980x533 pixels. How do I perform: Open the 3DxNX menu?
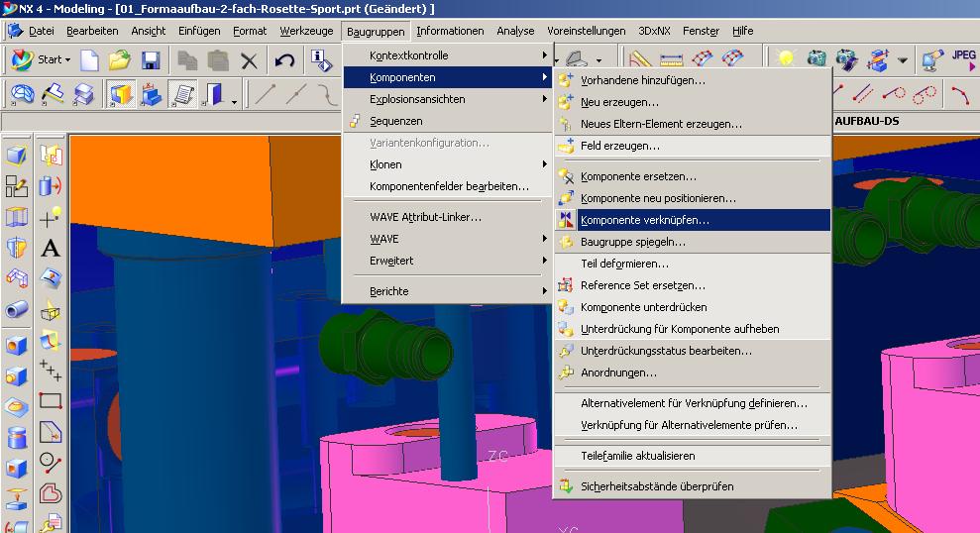[654, 31]
